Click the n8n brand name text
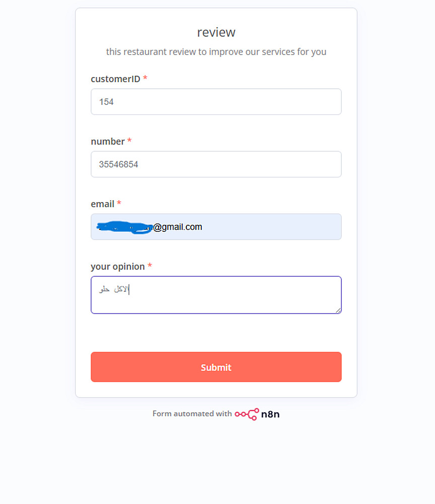The image size is (435, 504). click(x=270, y=414)
